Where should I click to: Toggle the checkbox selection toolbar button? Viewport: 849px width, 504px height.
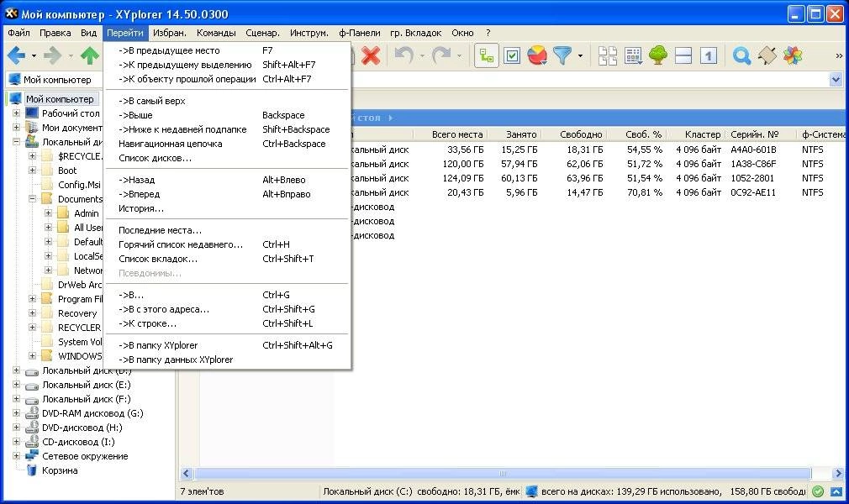(512, 55)
